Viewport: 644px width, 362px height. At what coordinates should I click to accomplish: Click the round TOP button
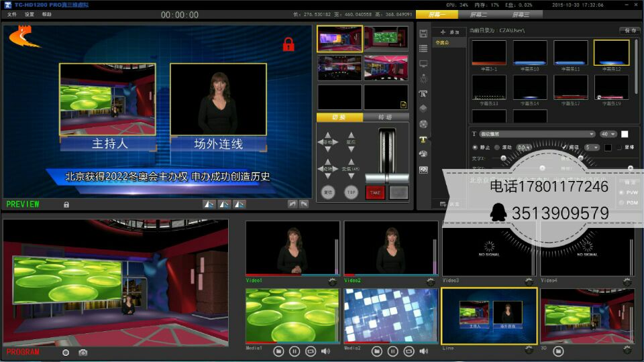pyautogui.click(x=351, y=192)
